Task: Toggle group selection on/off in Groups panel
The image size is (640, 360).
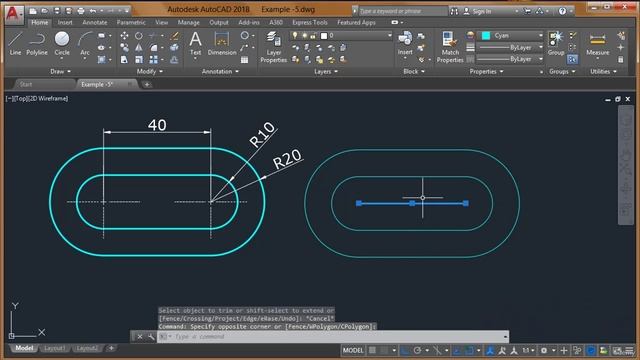Action: pos(572,60)
